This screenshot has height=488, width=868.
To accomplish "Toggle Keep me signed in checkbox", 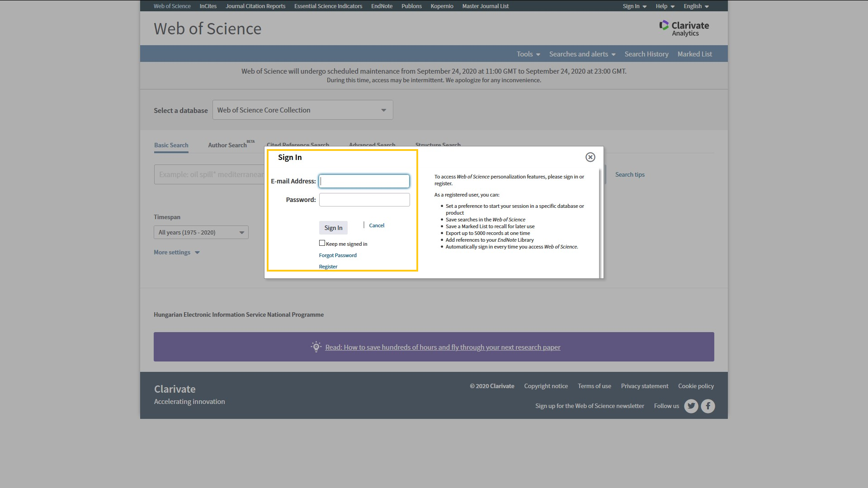I will [x=322, y=243].
